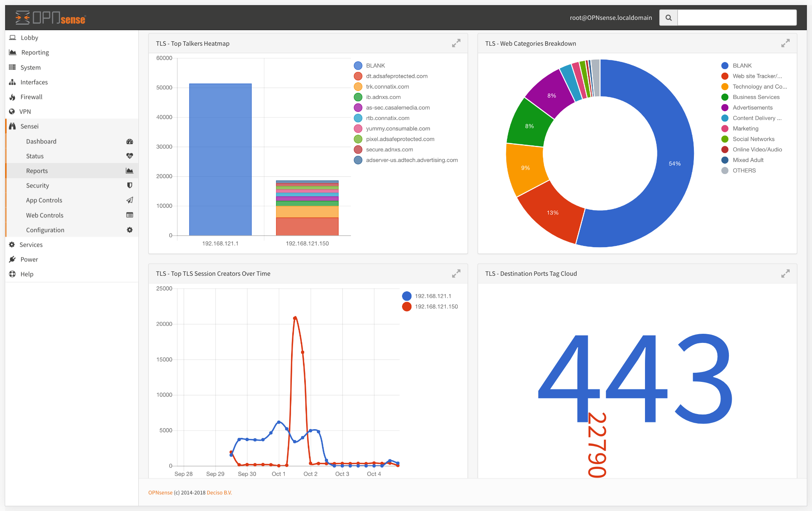Click the OPNsense footer link

pyautogui.click(x=160, y=492)
